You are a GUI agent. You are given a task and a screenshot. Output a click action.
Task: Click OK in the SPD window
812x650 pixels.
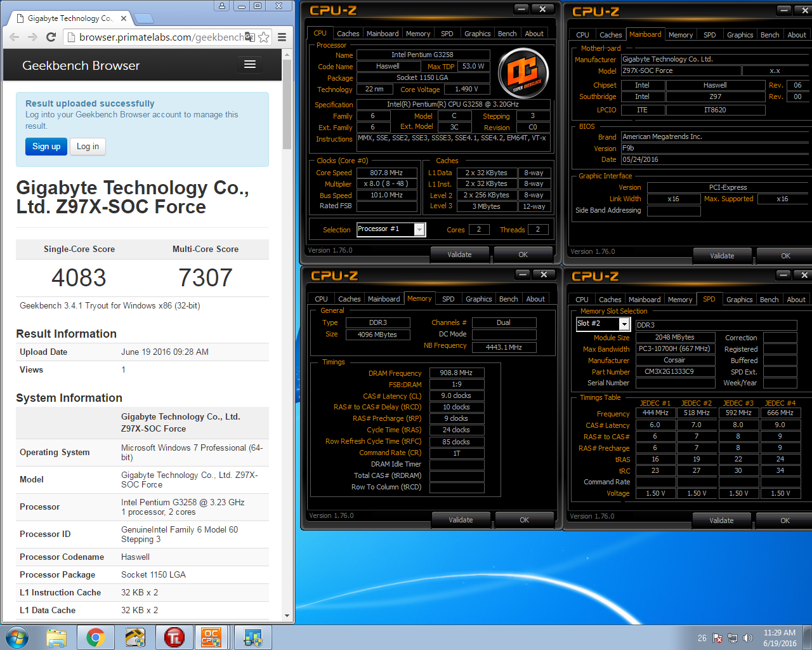click(785, 521)
